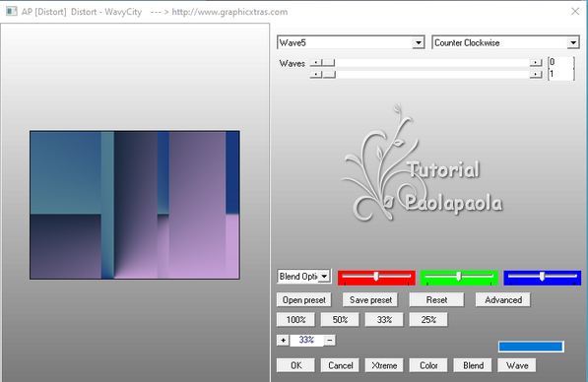Click the blue color swatch
Viewport: 588px width, 382px height.
531,347
